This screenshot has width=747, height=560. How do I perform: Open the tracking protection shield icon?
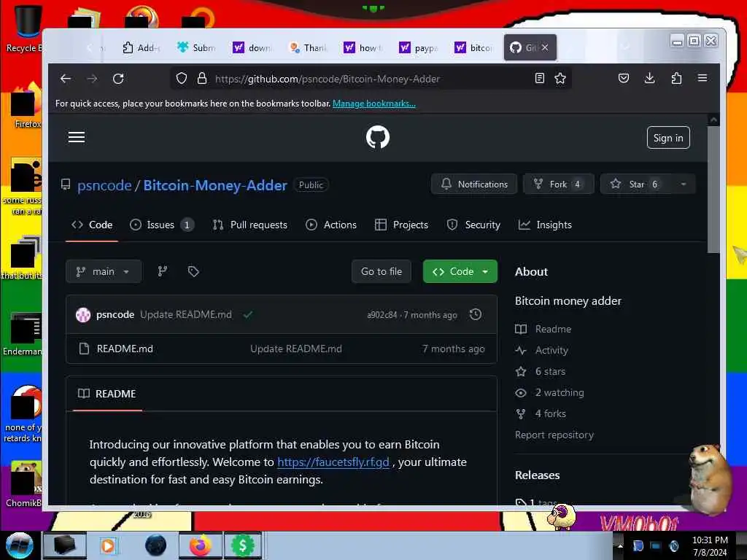pos(182,79)
